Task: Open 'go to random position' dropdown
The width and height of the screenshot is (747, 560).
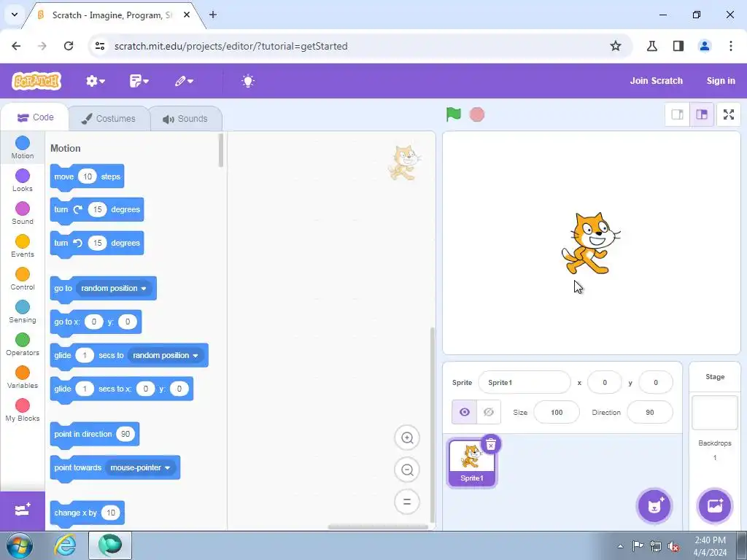Action: (113, 288)
